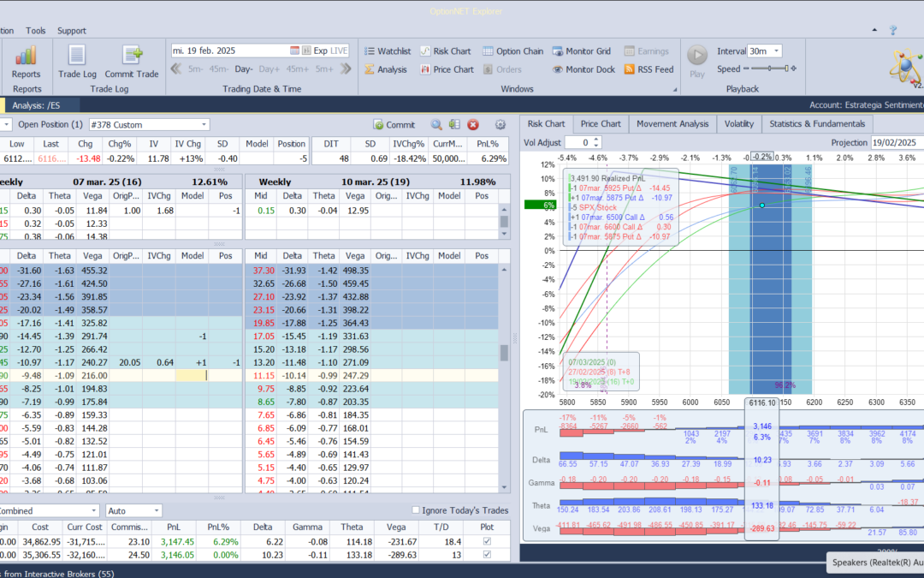Uncheck Plot checkbox in second position row
This screenshot has width=924, height=578.
point(488,557)
